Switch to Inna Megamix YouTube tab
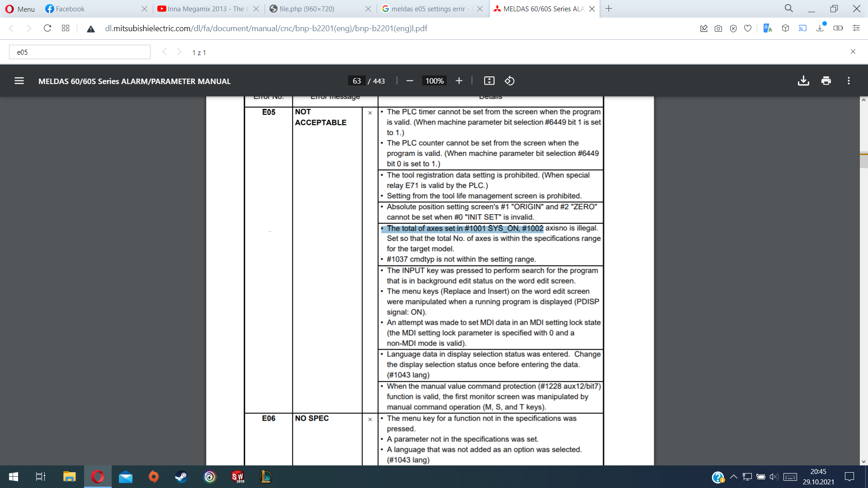The width and height of the screenshot is (868, 488). (206, 9)
